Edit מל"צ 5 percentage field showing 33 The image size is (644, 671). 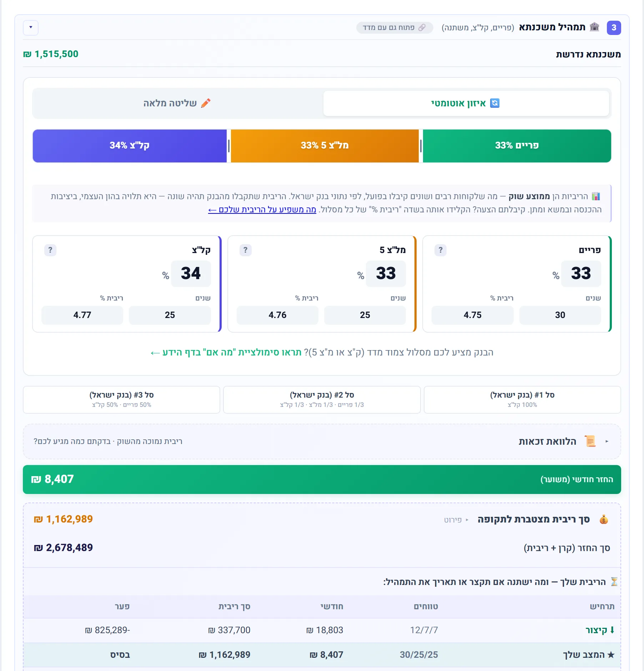[x=386, y=274]
